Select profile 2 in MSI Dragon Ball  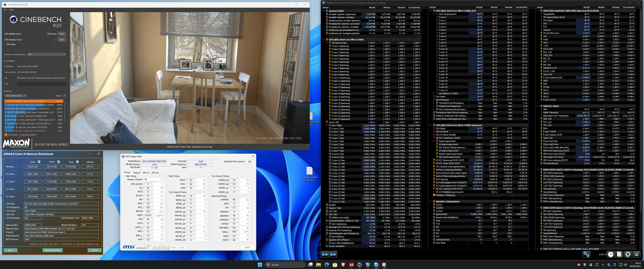154,248
